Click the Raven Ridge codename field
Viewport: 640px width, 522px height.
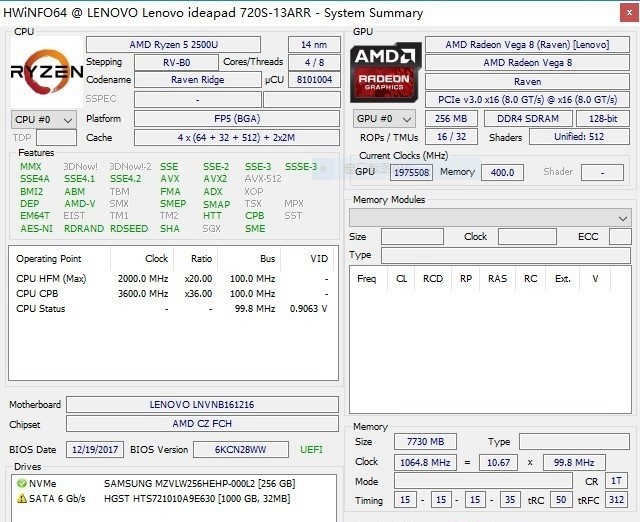click(x=197, y=80)
